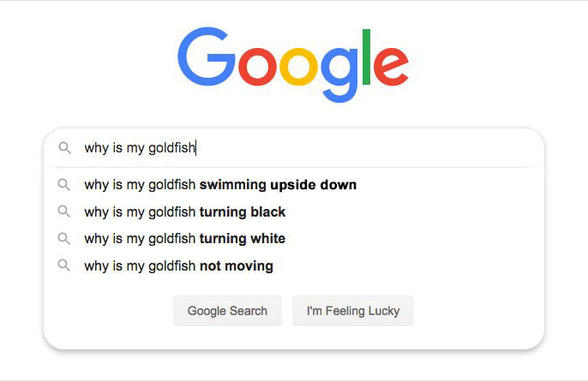This screenshot has height=381, width=588.
Task: Click the red letter e of the logo
Action: click(391, 66)
